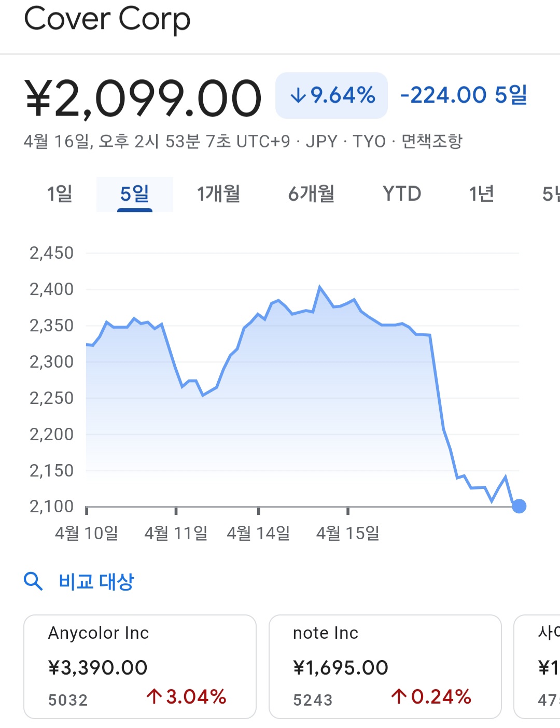Click the blue current-price dot on chart

click(x=519, y=506)
